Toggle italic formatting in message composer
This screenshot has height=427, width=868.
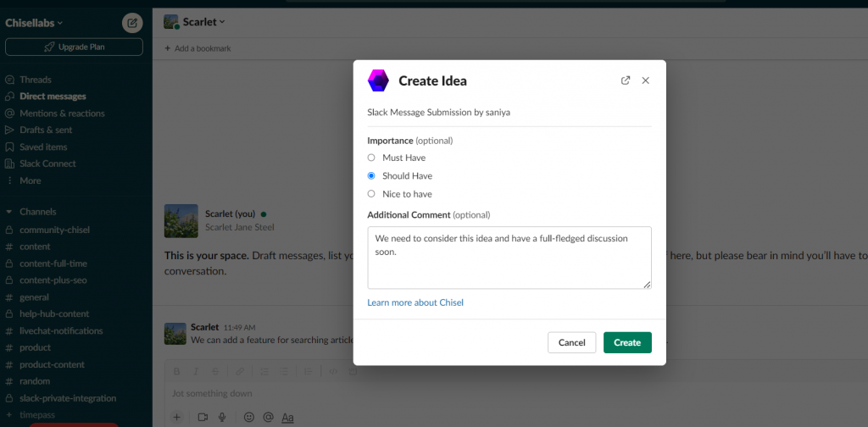click(196, 371)
